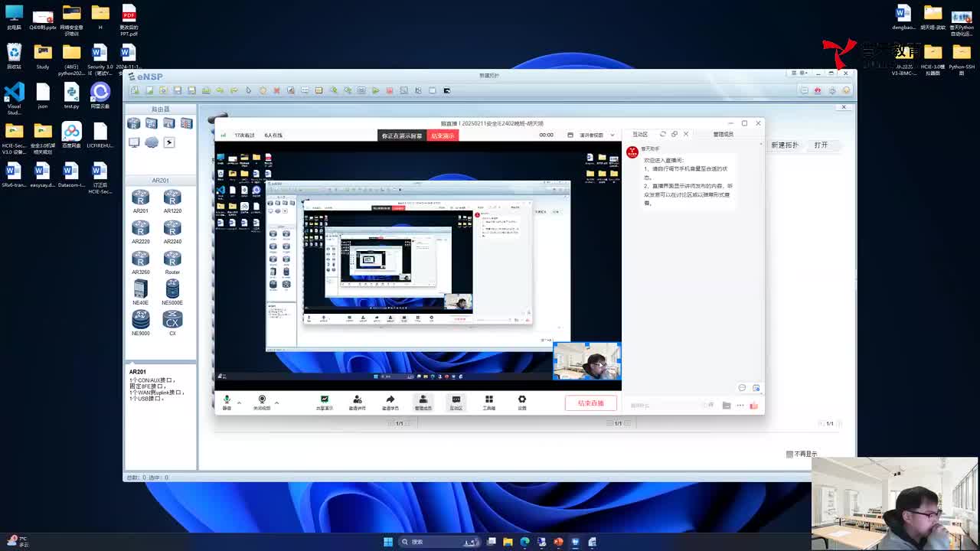
Task: Pick the NE40E device
Action: 140,293
